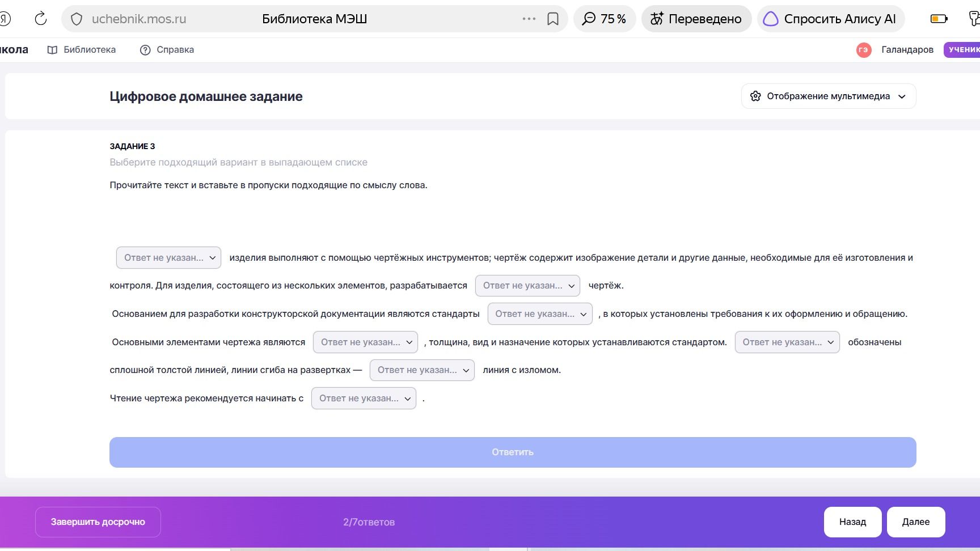Open the three-dots page menu in address bar

click(529, 19)
